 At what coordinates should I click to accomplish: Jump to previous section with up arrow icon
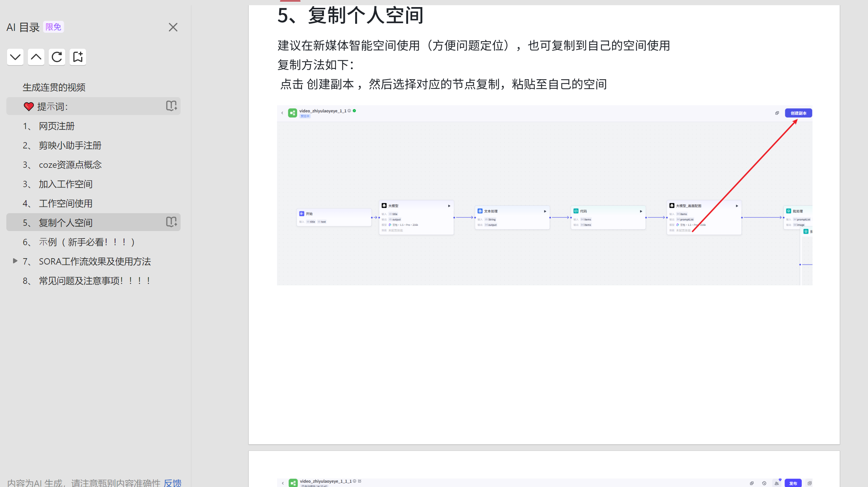(x=36, y=57)
